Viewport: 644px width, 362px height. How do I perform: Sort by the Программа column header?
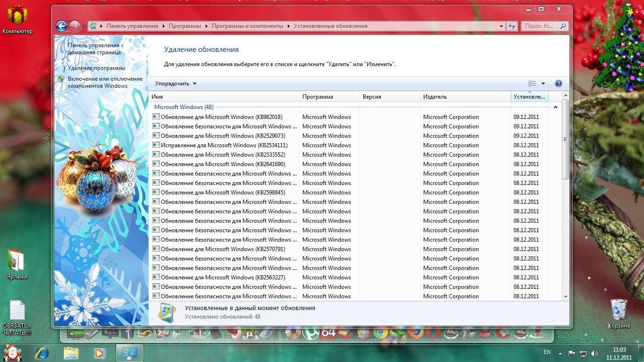coord(330,97)
